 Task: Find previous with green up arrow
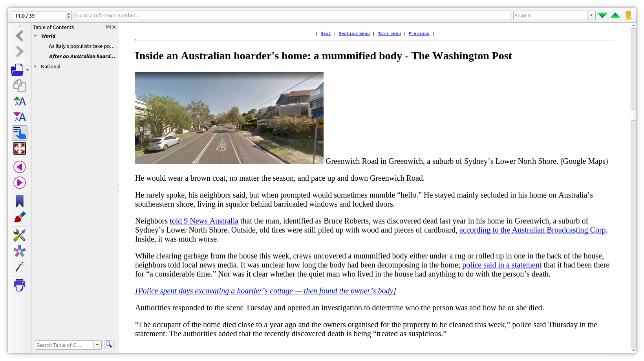coord(615,15)
